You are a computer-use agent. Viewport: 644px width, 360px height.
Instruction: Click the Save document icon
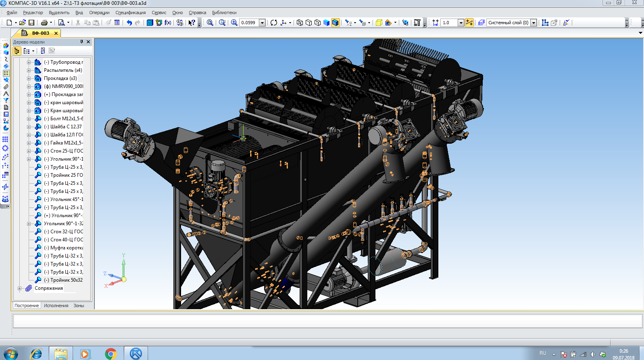(x=31, y=23)
